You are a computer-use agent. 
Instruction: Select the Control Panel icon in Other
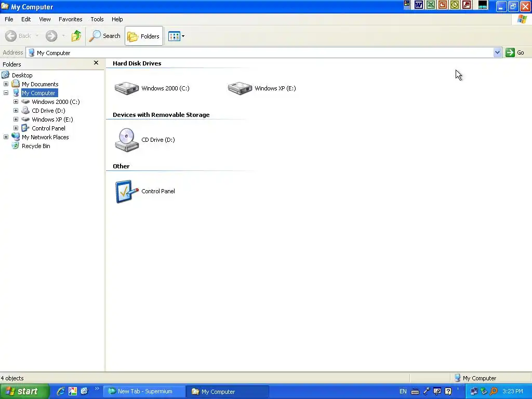coord(127,191)
